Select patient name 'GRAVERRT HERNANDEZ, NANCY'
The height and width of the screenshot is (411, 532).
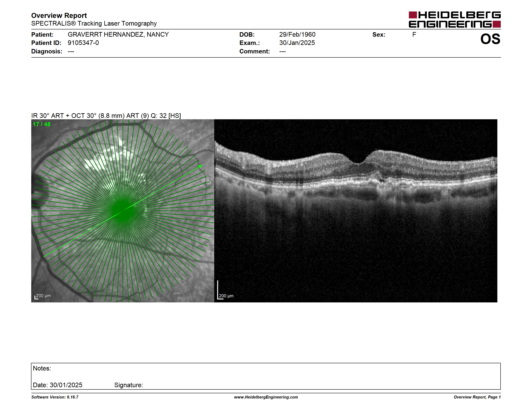(118, 35)
